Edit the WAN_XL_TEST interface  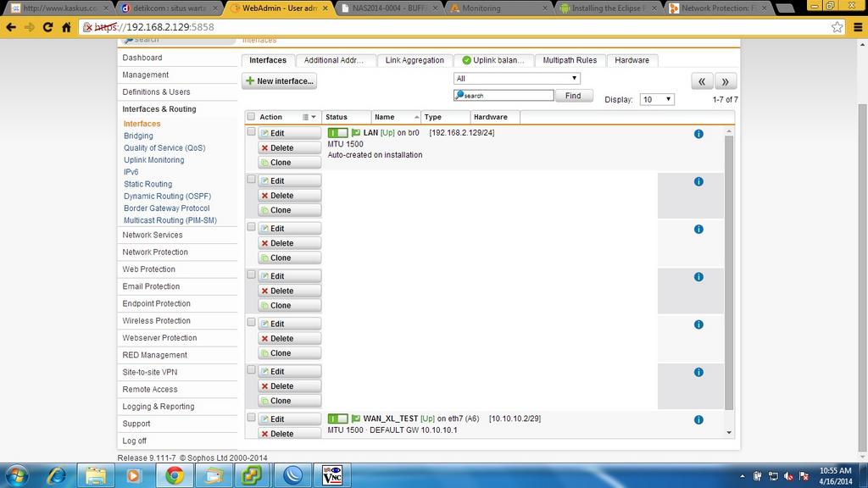pos(290,419)
